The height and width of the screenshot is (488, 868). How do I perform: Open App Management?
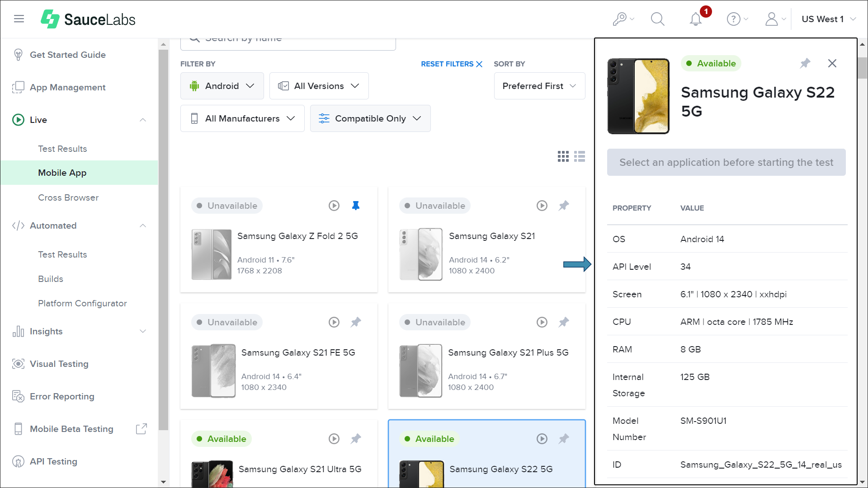pos(68,87)
